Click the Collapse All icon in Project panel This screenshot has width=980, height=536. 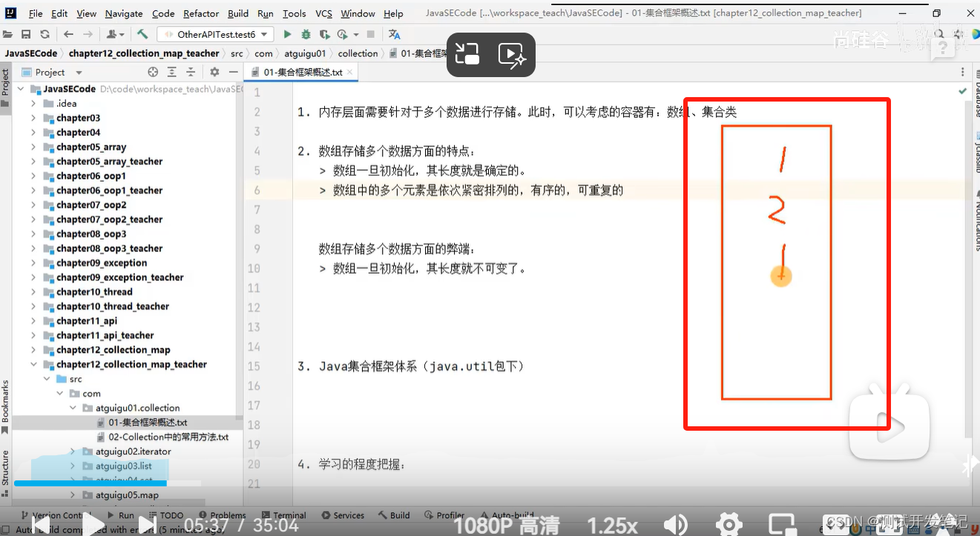191,72
